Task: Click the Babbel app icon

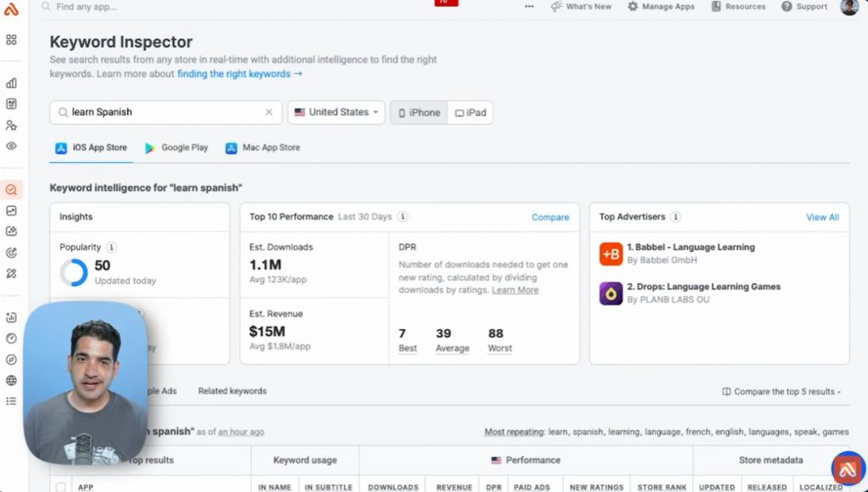Action: pos(611,254)
